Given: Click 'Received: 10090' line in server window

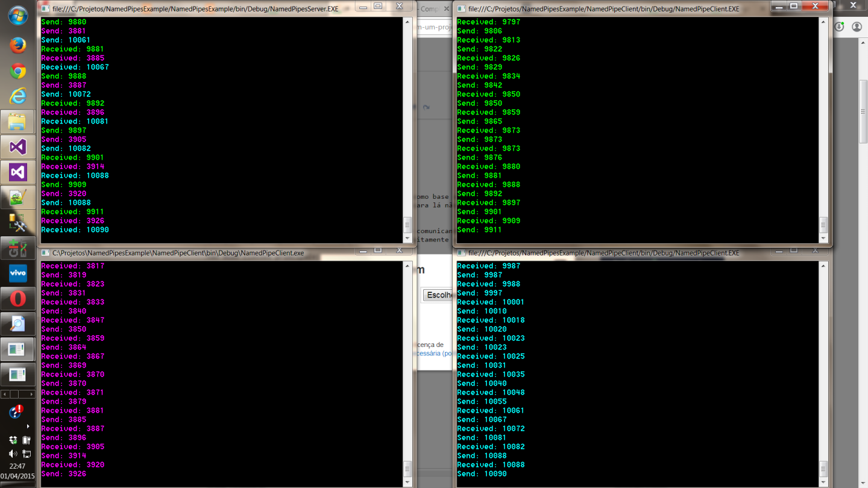Looking at the screenshot, I should (75, 230).
